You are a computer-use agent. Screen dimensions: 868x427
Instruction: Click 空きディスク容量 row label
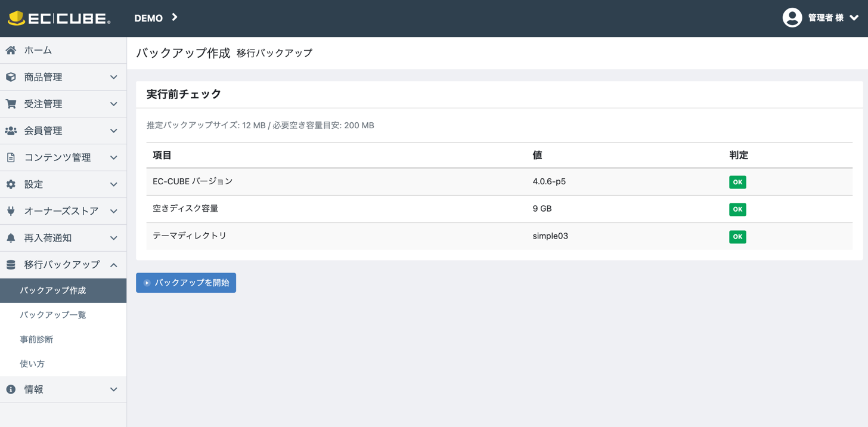(185, 209)
